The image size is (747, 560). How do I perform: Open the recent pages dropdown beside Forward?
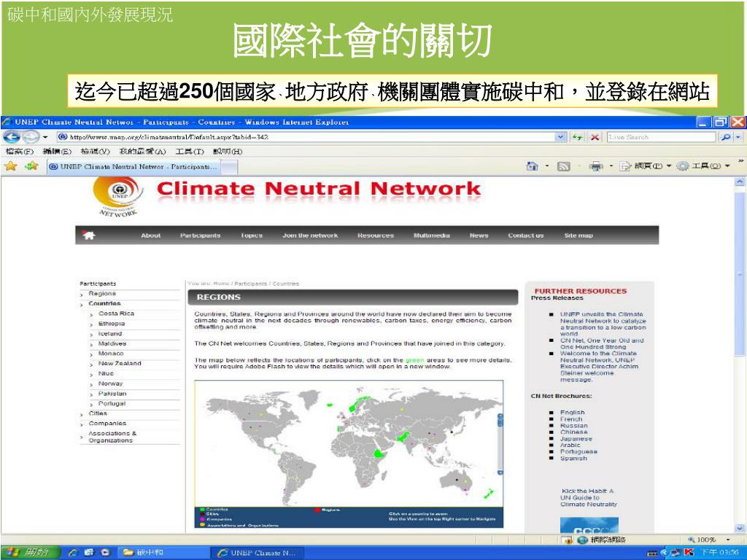[45, 137]
